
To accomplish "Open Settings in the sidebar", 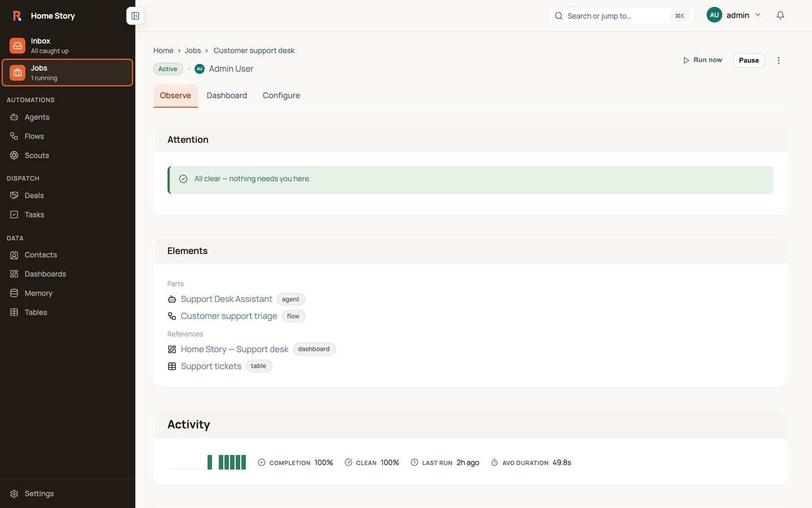I will 68,493.
